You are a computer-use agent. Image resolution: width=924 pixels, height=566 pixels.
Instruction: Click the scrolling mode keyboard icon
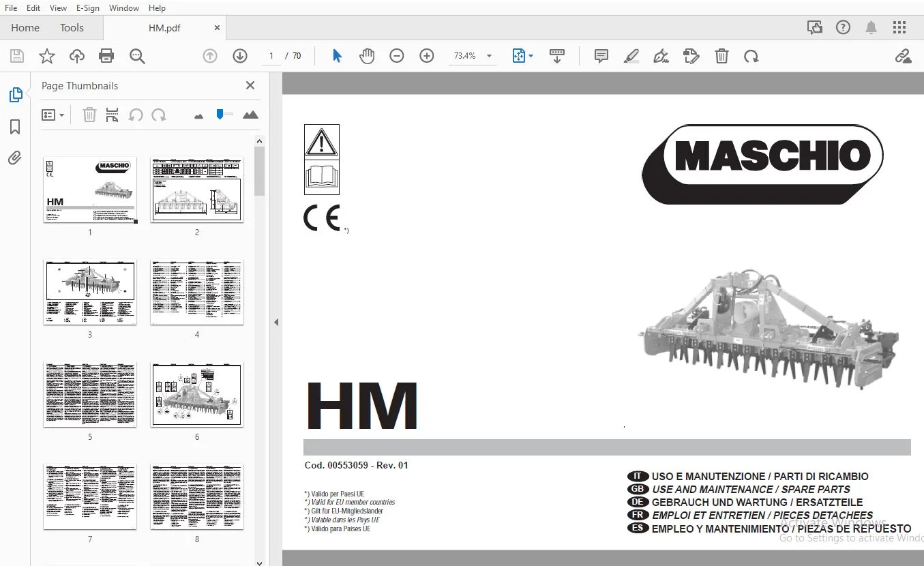(557, 56)
